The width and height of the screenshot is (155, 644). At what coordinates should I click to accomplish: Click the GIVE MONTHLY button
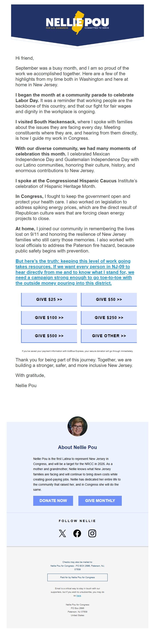[x=100, y=500]
